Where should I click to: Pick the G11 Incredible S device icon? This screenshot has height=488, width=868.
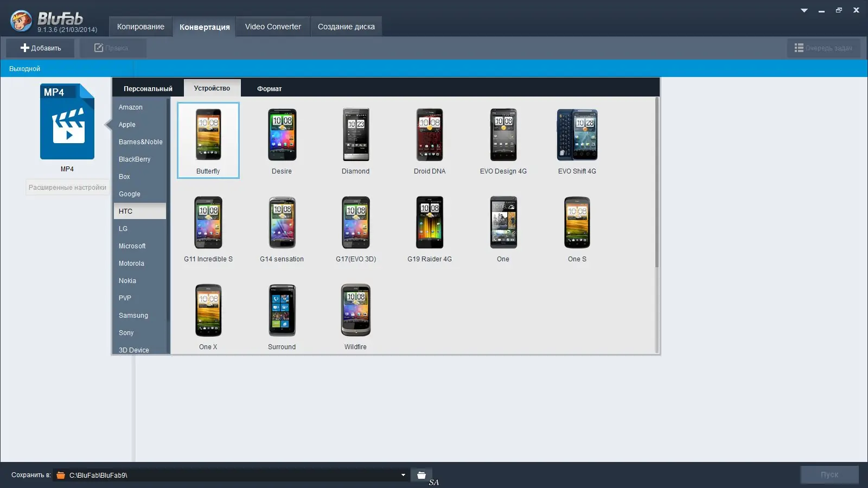[208, 222]
